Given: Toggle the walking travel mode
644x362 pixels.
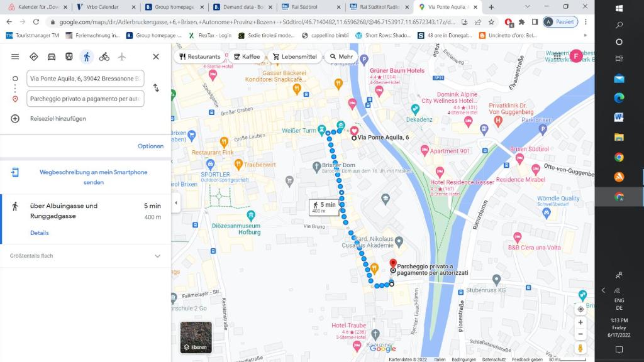Looking at the screenshot, I should (x=87, y=57).
